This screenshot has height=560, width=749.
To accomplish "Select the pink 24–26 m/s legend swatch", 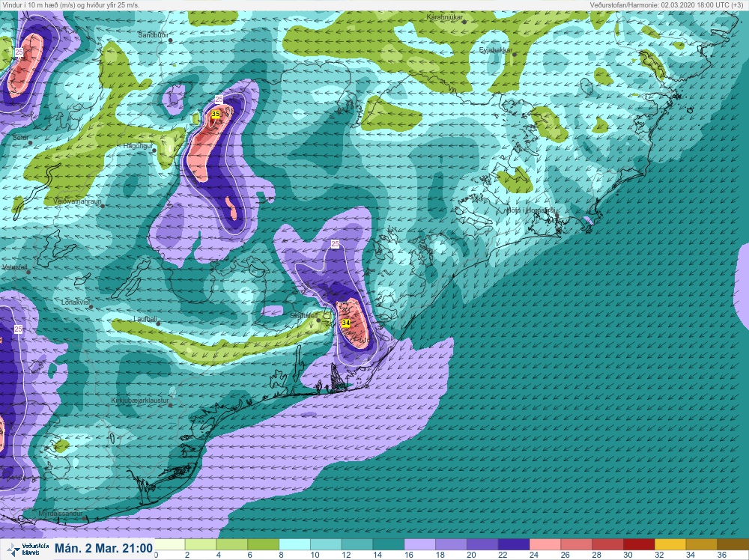I will (545, 545).
